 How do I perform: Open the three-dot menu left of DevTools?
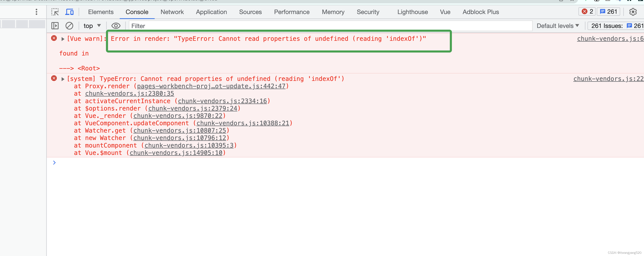pos(36,12)
